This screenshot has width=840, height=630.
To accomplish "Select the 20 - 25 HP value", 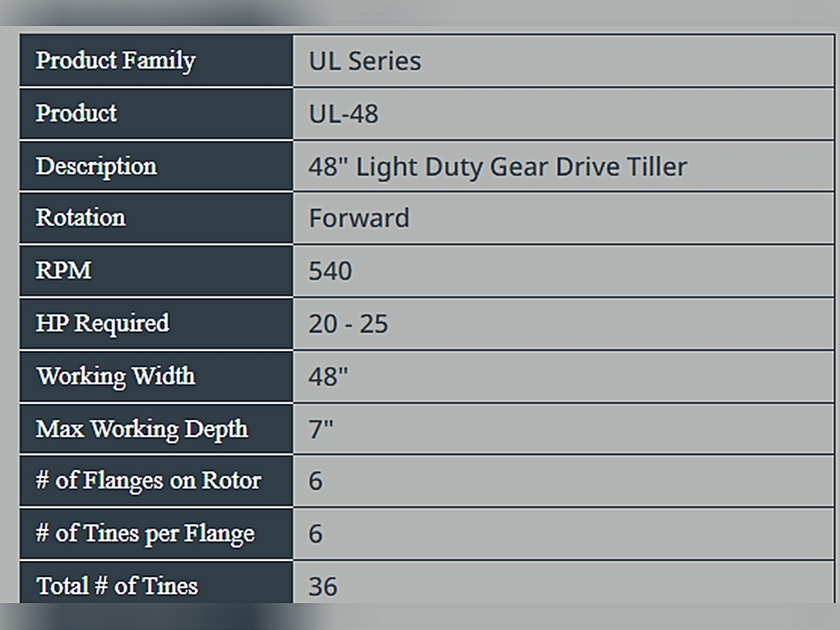I will click(348, 324).
